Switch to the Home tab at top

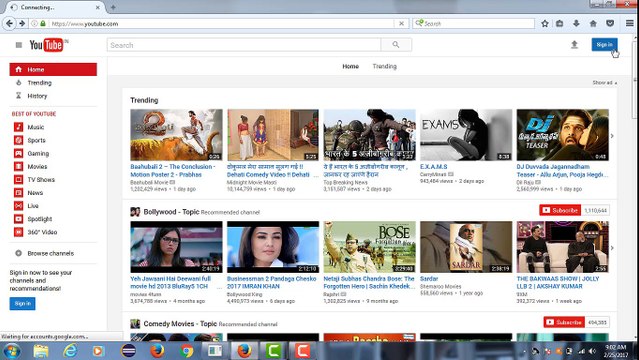pos(350,66)
